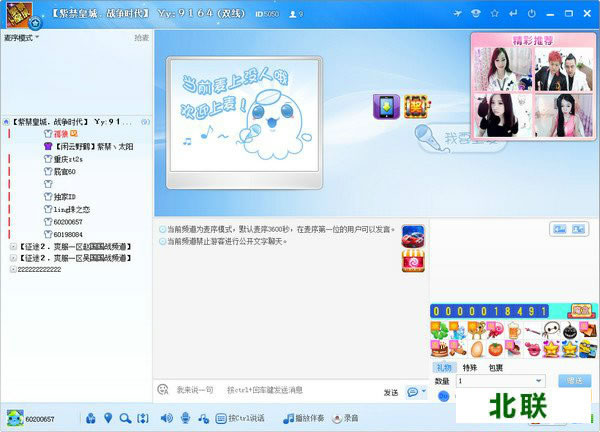Click the emoji smiley face button
Viewport: 600px width, 432px height.
click(163, 389)
